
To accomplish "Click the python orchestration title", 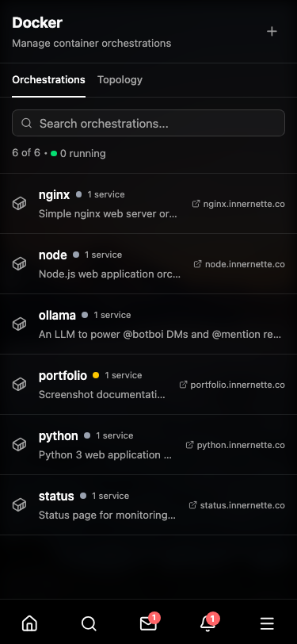I will click(59, 435).
